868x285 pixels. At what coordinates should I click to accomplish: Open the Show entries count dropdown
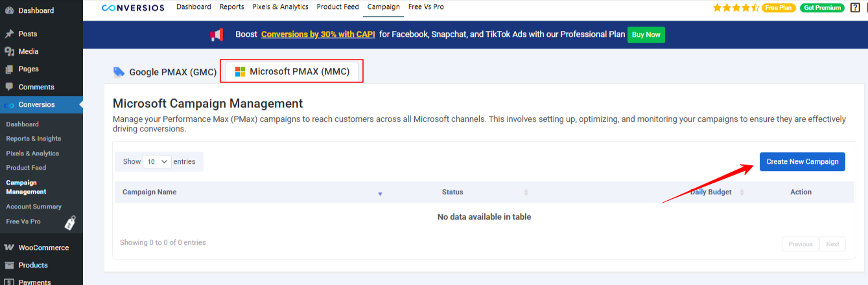coord(157,162)
